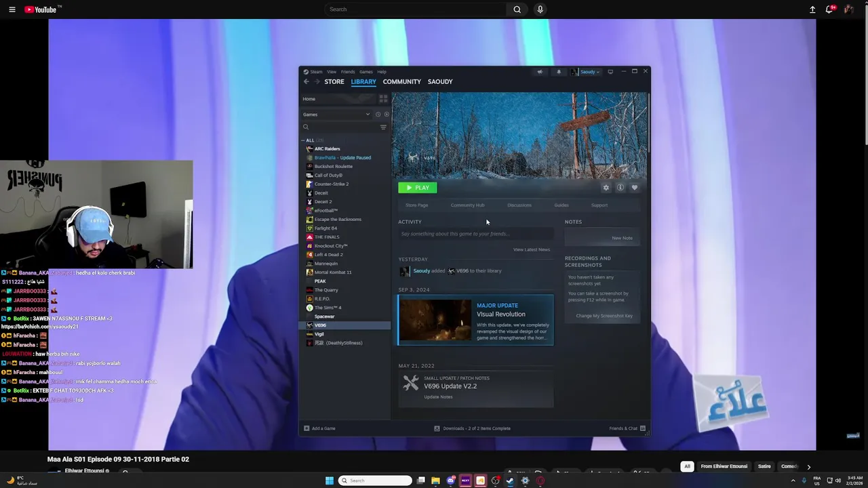Click View Latest News
Viewport: 868px width, 488px height.
(x=532, y=249)
